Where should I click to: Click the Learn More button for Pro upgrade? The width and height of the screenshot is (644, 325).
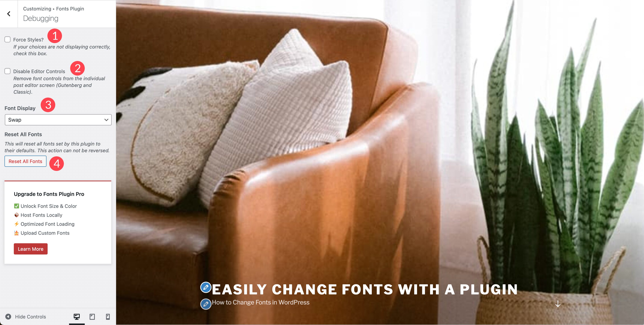[31, 249]
